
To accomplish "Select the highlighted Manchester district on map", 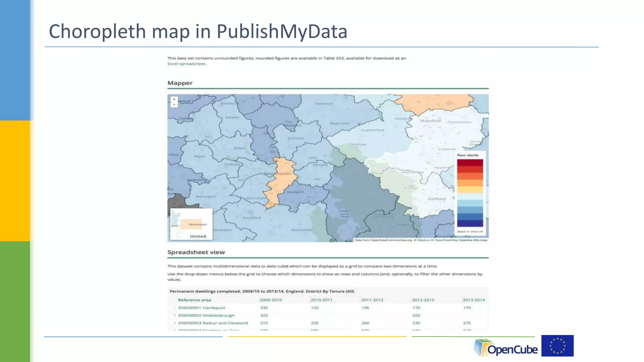I will pos(281,182).
